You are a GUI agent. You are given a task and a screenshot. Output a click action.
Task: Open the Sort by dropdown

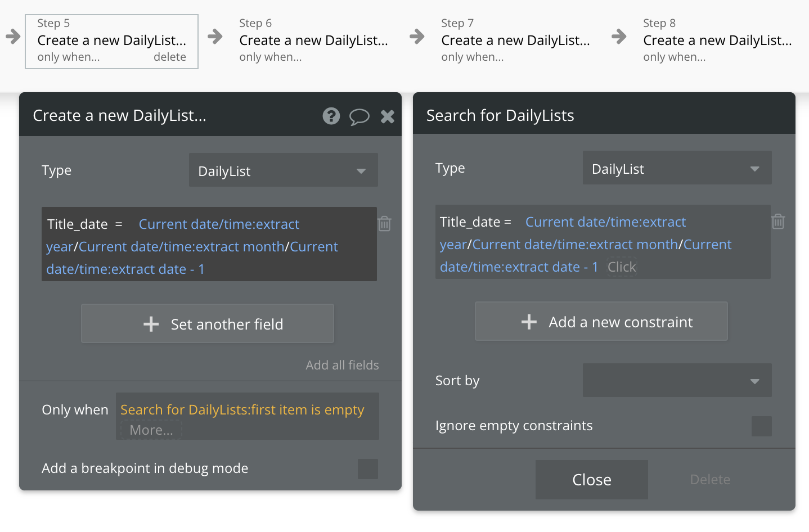(x=677, y=381)
